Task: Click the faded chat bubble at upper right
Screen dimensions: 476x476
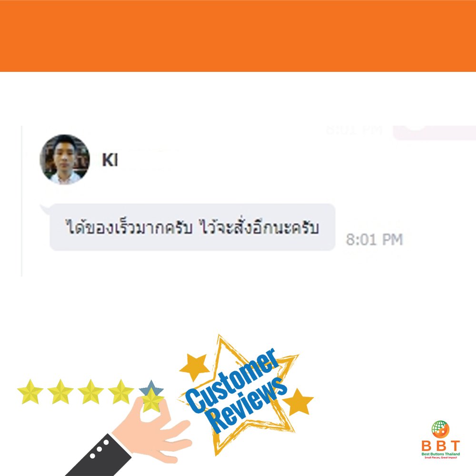Action: (x=435, y=133)
